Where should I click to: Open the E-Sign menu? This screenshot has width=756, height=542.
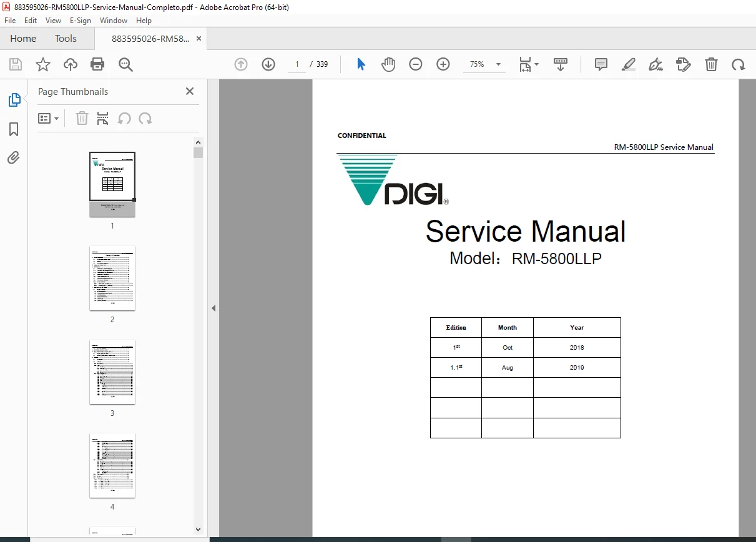pos(81,21)
